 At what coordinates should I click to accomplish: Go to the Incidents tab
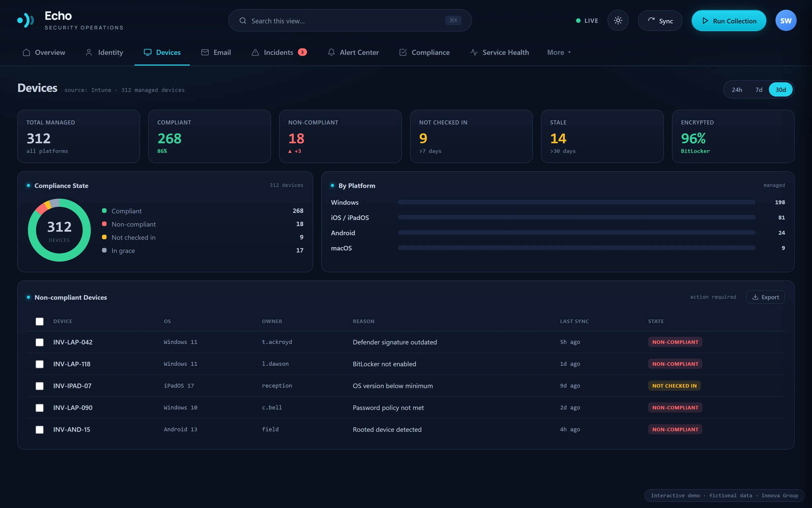coord(279,52)
